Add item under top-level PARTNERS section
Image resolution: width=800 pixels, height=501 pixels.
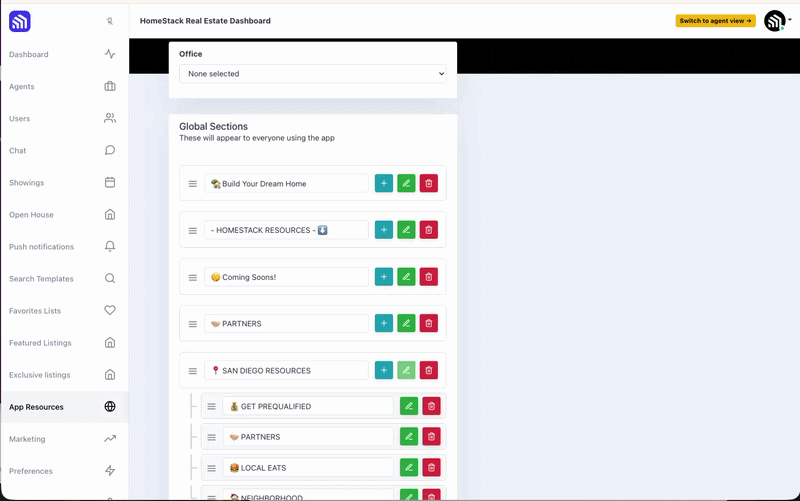384,323
